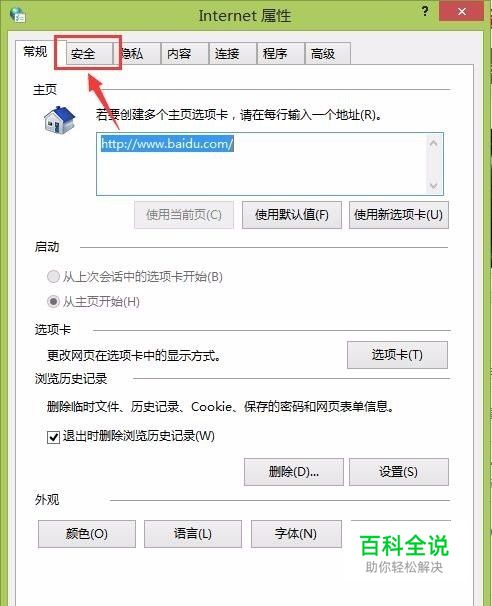Viewport: 492px width, 606px height.
Task: Close the Internet 属性 dialog
Action: coord(461,11)
